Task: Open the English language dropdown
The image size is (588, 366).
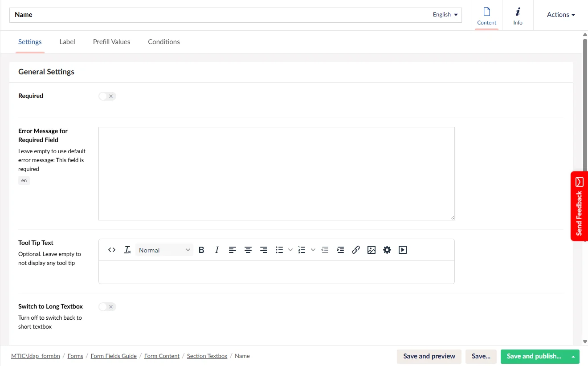Action: click(x=445, y=15)
